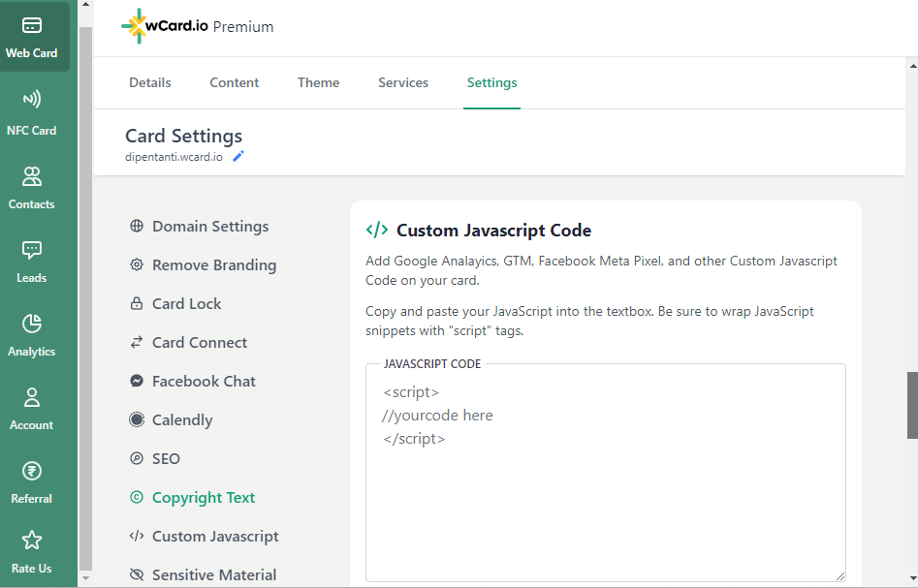View the Analytics pie chart icon
The width and height of the screenshot is (918, 588).
(32, 324)
